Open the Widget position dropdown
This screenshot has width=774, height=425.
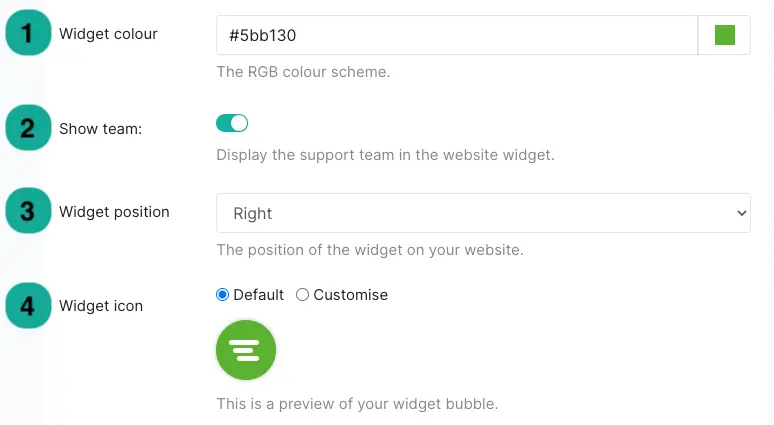(x=483, y=213)
